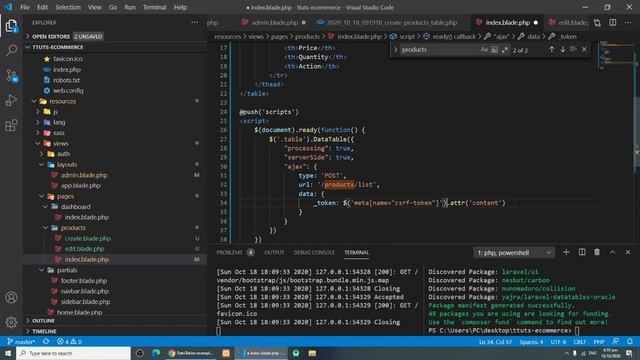The image size is (640, 360).
Task: Click errors and warnings count in status bar
Action: [69, 342]
